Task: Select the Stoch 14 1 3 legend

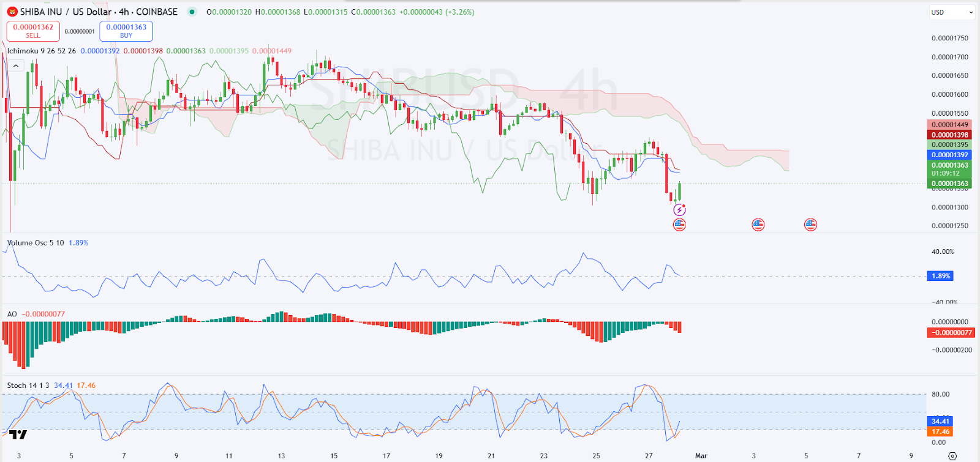Action: (x=29, y=386)
